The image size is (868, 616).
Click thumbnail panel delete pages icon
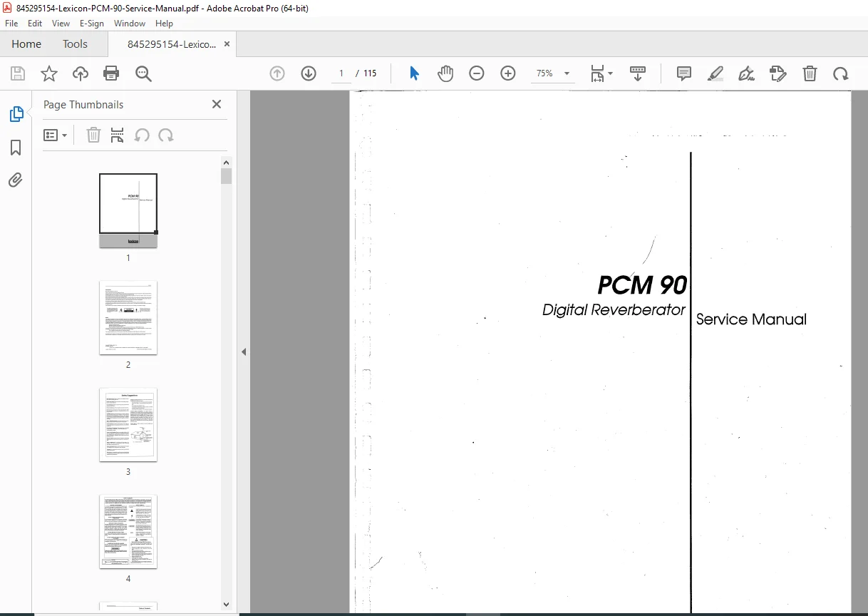(93, 135)
